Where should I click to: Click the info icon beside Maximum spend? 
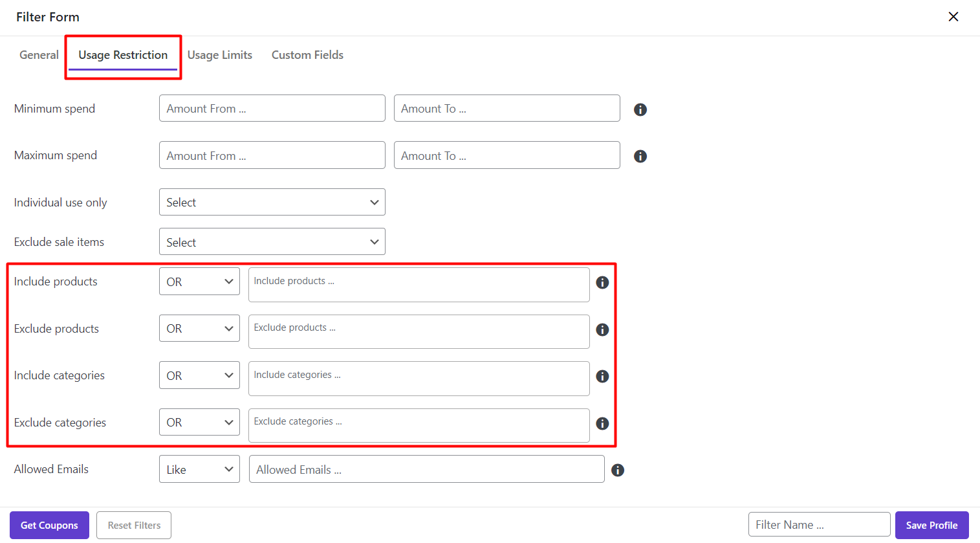pos(640,156)
